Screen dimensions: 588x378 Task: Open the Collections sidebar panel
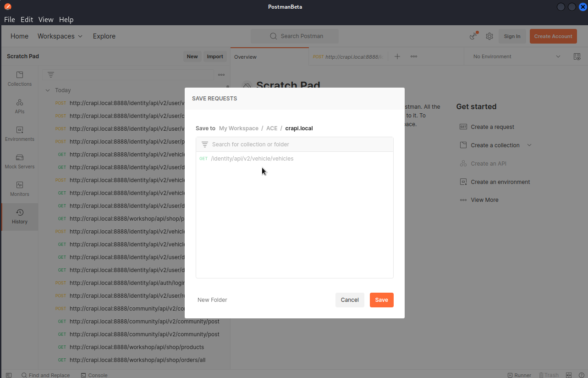point(20,79)
